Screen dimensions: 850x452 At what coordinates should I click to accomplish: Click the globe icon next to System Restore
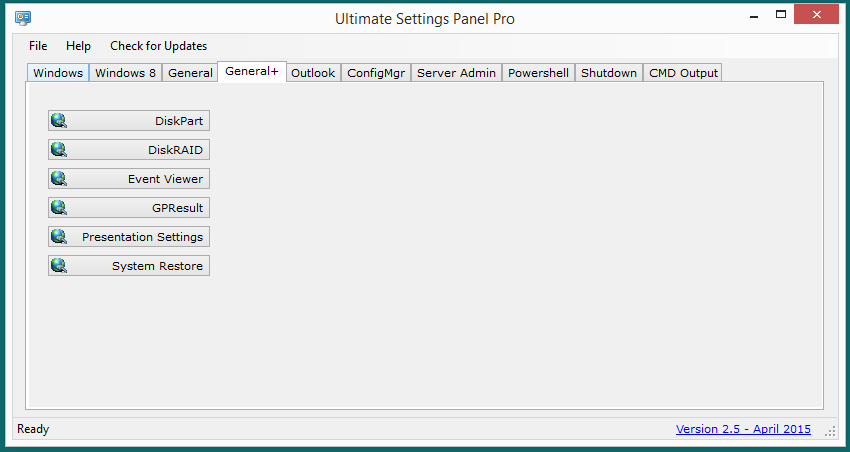[x=59, y=266]
